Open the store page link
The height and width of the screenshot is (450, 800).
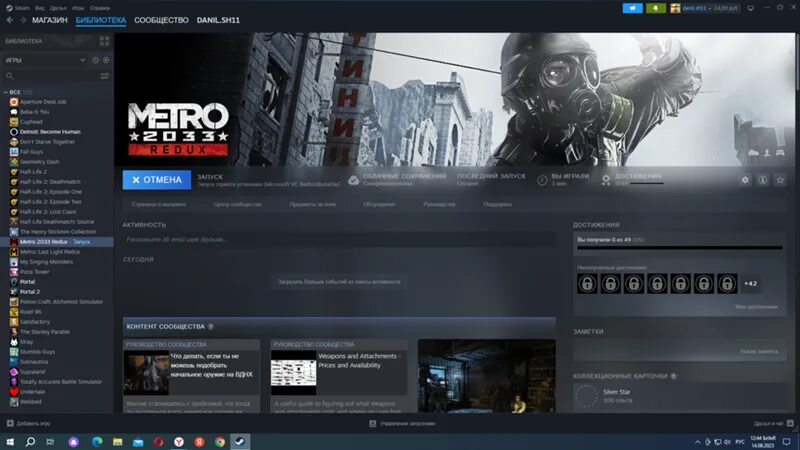159,204
